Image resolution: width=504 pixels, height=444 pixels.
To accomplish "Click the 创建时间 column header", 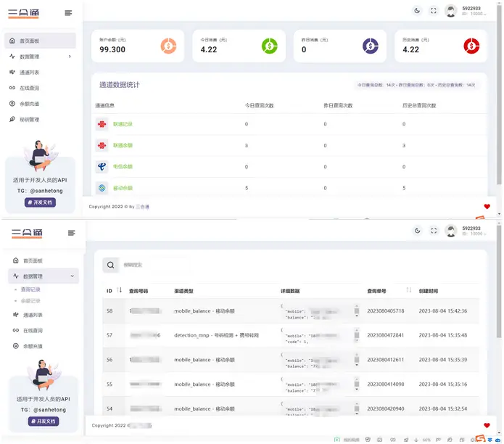I will point(428,291).
